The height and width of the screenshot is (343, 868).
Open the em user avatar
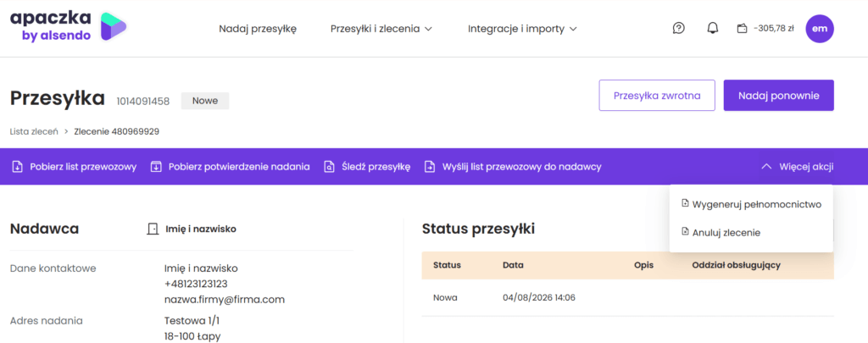coord(820,28)
